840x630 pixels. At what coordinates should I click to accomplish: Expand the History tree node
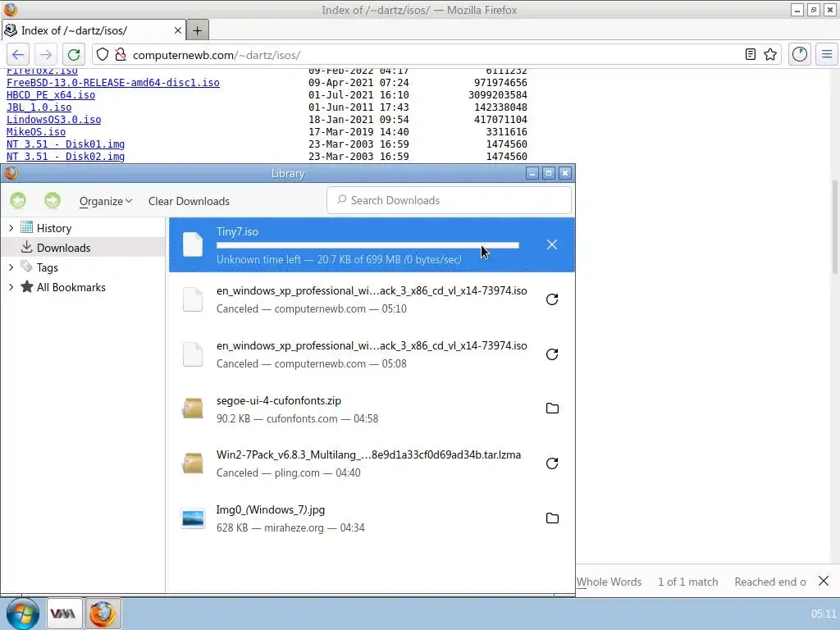pyautogui.click(x=11, y=228)
